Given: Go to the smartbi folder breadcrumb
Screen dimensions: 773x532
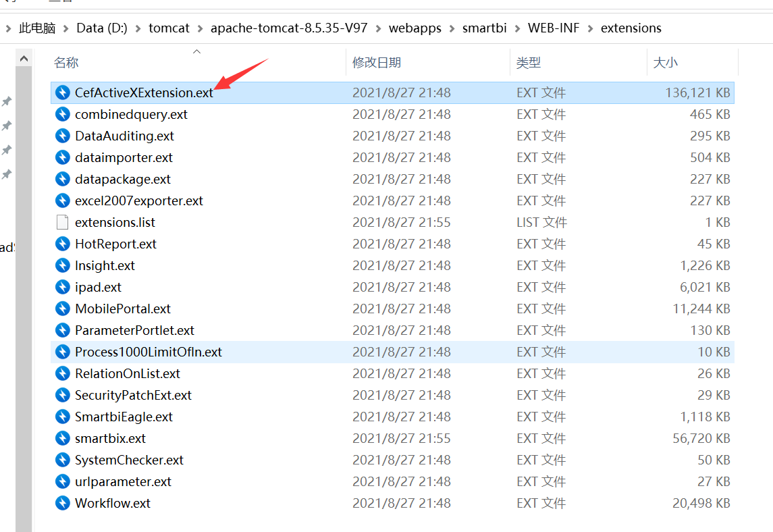Looking at the screenshot, I should tap(484, 28).
